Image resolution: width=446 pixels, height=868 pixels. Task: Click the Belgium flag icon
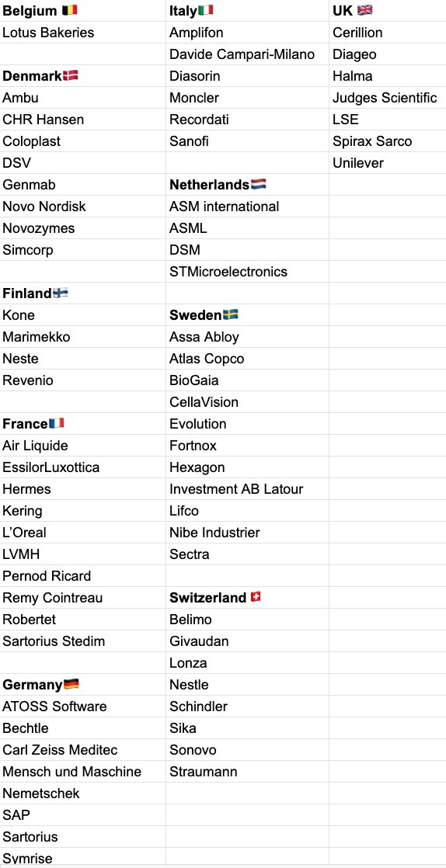click(x=69, y=10)
